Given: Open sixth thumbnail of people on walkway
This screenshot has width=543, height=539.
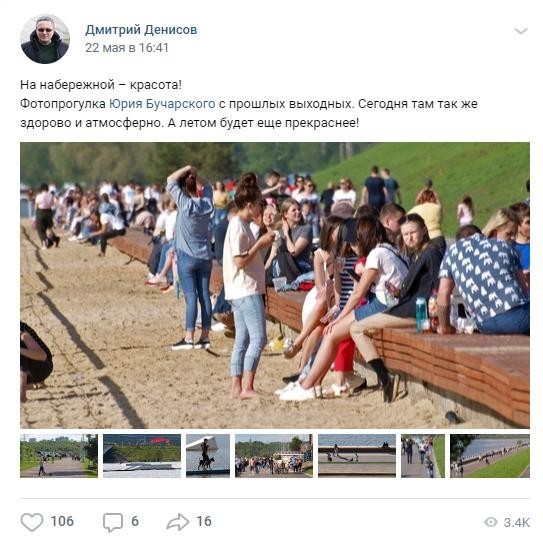Looking at the screenshot, I should [x=423, y=456].
